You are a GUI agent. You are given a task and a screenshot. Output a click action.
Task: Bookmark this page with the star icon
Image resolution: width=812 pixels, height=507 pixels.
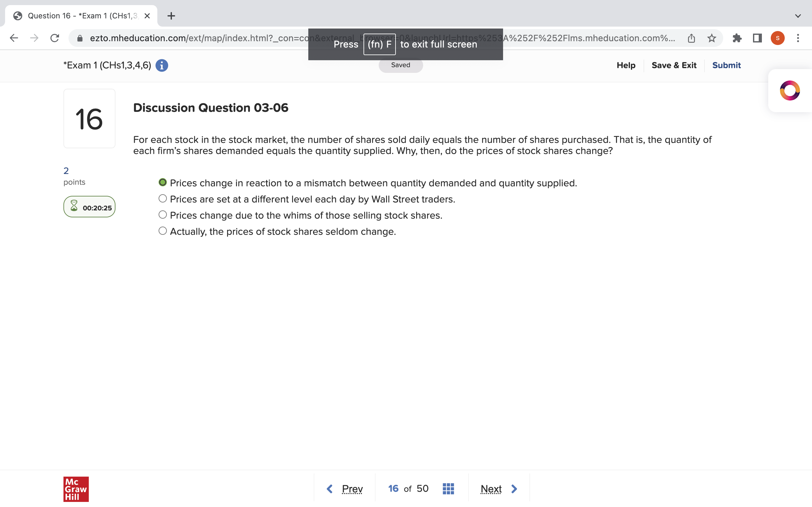(711, 38)
